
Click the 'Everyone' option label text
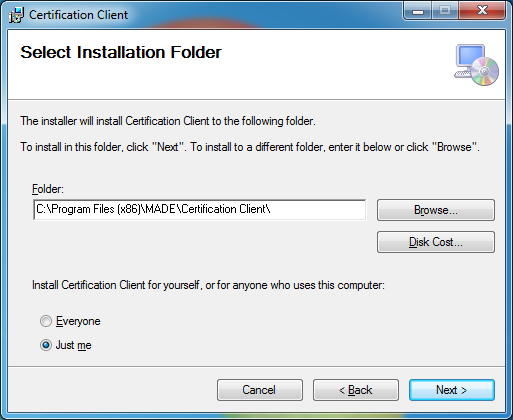pos(78,321)
